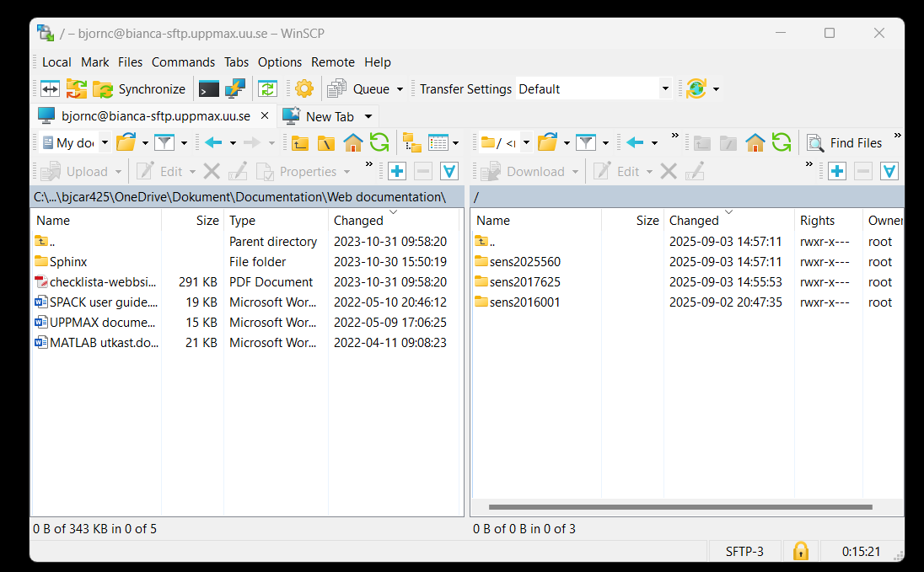Screen dimensions: 924x572
Task: Open Preferences via the gear icon
Action: (305, 88)
